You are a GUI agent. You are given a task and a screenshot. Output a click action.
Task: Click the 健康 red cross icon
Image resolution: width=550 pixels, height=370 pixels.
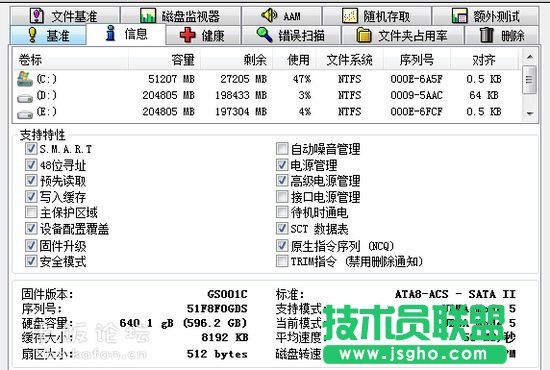pos(187,35)
